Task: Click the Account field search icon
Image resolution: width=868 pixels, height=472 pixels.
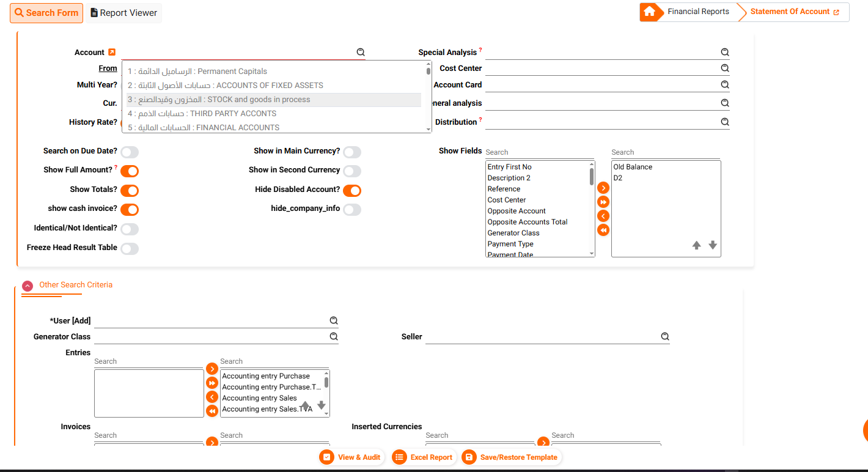Action: [x=361, y=53]
